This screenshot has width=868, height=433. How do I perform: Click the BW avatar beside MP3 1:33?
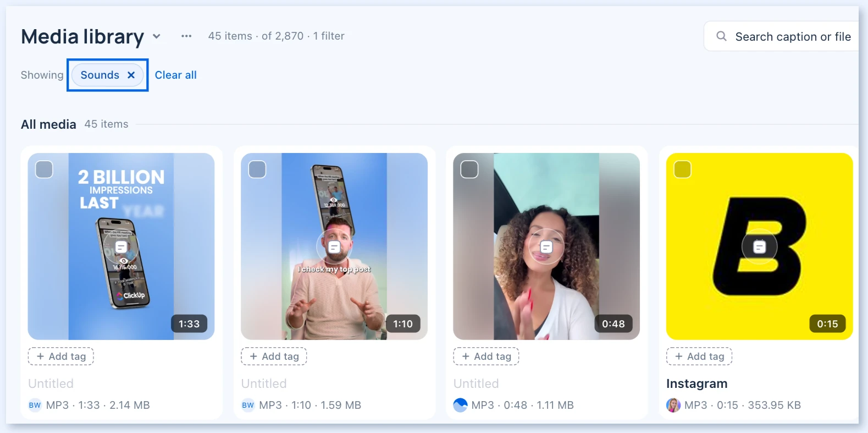(x=35, y=405)
